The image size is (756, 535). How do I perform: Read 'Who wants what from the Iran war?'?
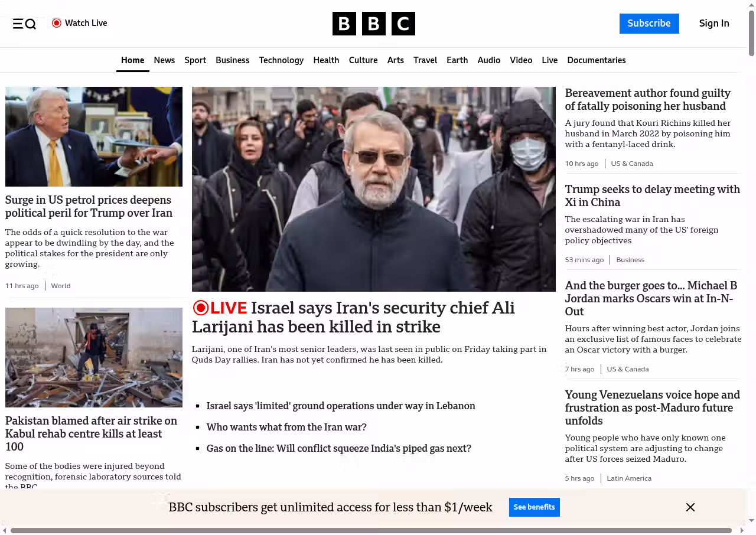pyautogui.click(x=286, y=427)
